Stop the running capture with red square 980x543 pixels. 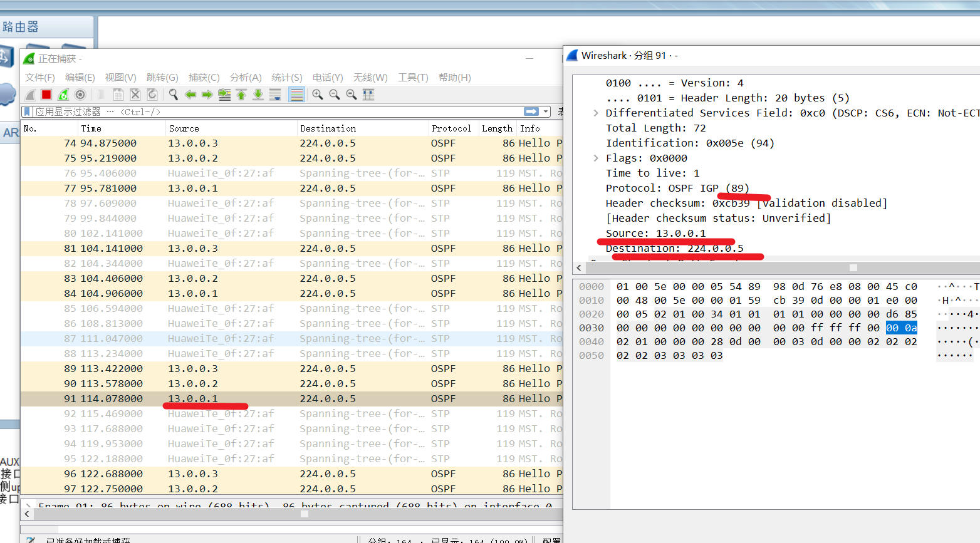46,95
